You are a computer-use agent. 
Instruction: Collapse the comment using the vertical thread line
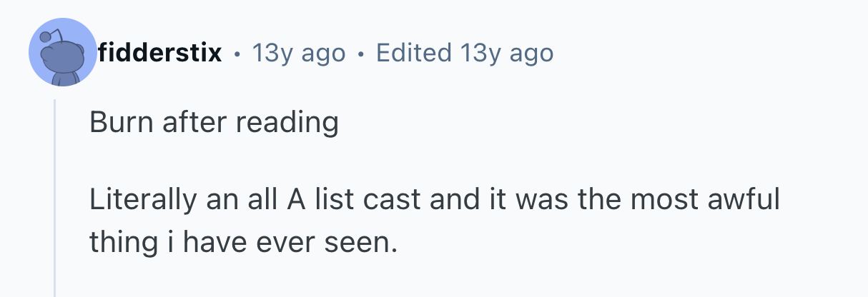pos(55,200)
